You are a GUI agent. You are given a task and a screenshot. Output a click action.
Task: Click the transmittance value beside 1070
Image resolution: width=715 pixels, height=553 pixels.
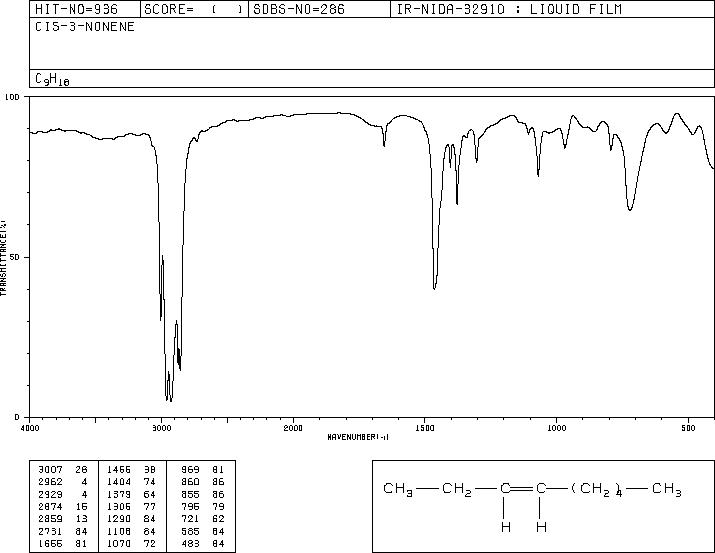[x=150, y=544]
